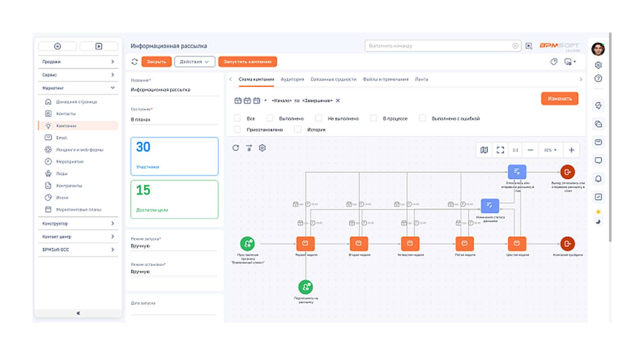The width and height of the screenshot is (644, 355).
Task: Expand the Сервис sidebar section
Action: [78, 75]
